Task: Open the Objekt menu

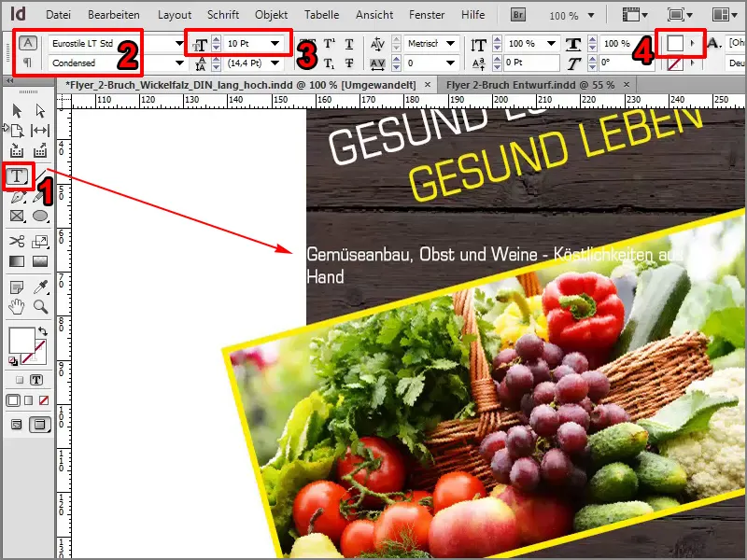Action: [271, 15]
